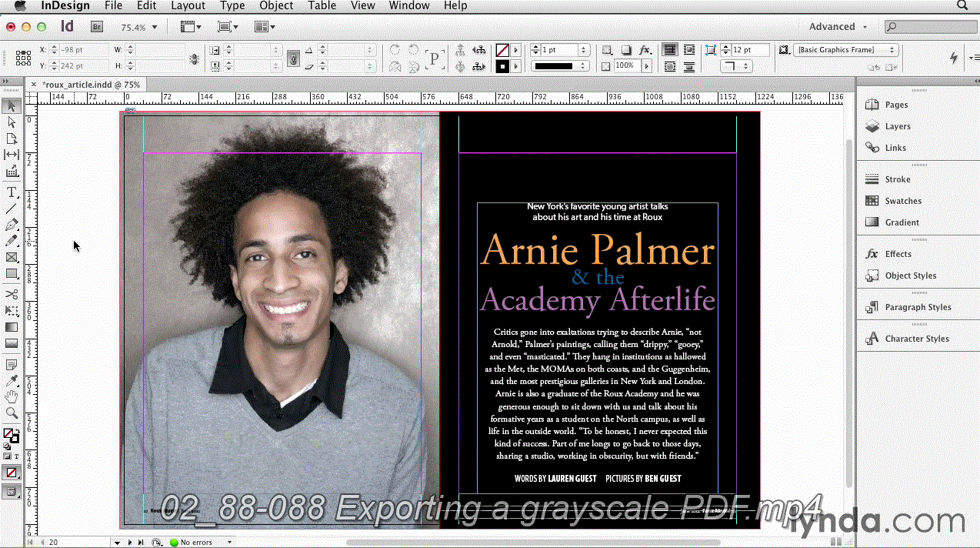
Task: Open the Paragraph Styles panel
Action: coord(918,307)
